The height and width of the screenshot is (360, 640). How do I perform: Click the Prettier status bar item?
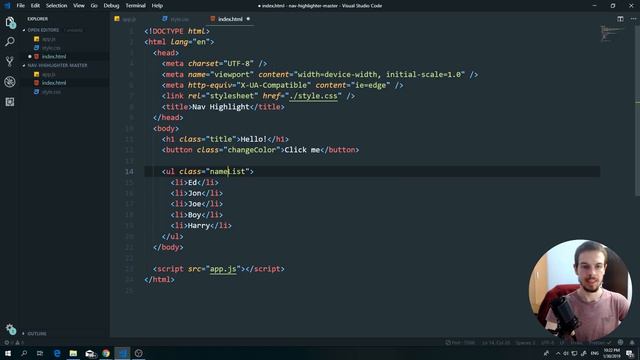point(600,342)
